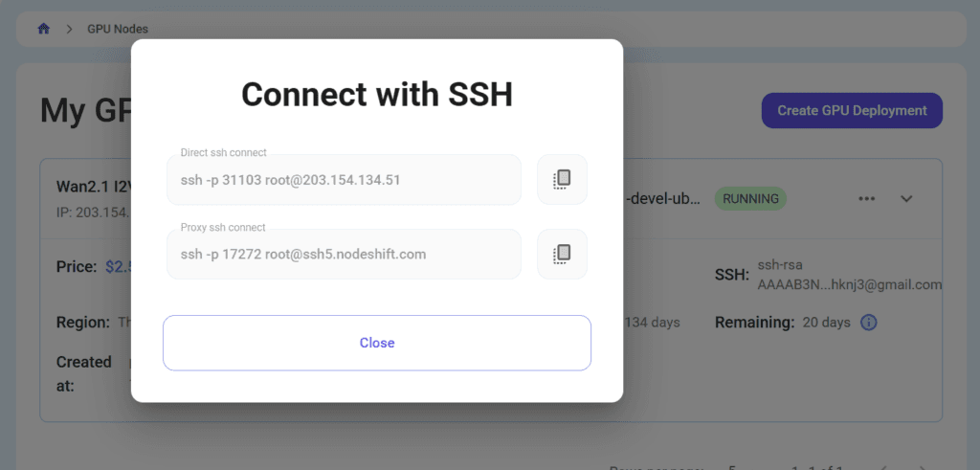Viewport: 980px width, 470px height.
Task: Copy the direct ssh connect command
Action: point(562,179)
